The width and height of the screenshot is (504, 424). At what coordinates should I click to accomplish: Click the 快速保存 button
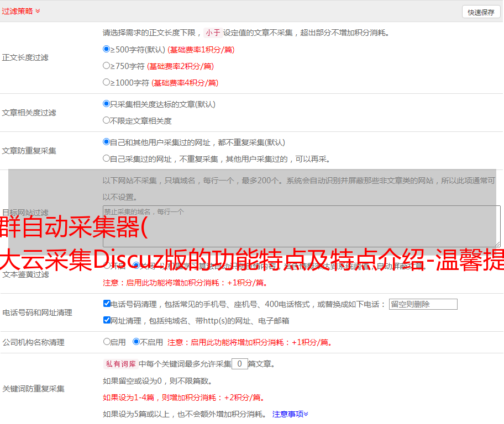point(481,12)
